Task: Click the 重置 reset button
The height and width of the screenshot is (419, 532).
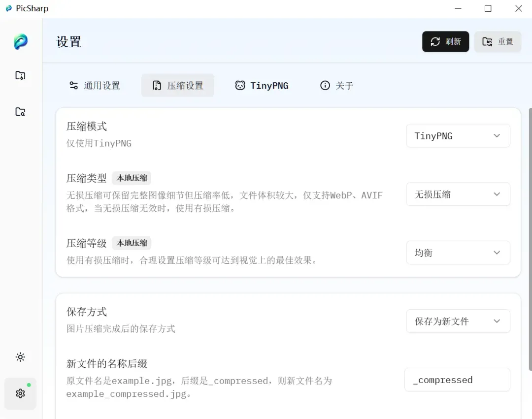Action: click(498, 42)
